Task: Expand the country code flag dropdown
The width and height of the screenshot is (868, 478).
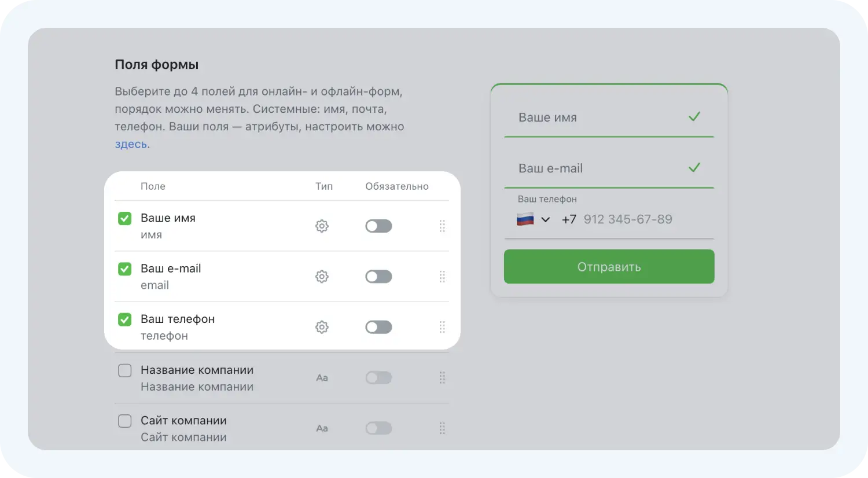Action: [534, 219]
